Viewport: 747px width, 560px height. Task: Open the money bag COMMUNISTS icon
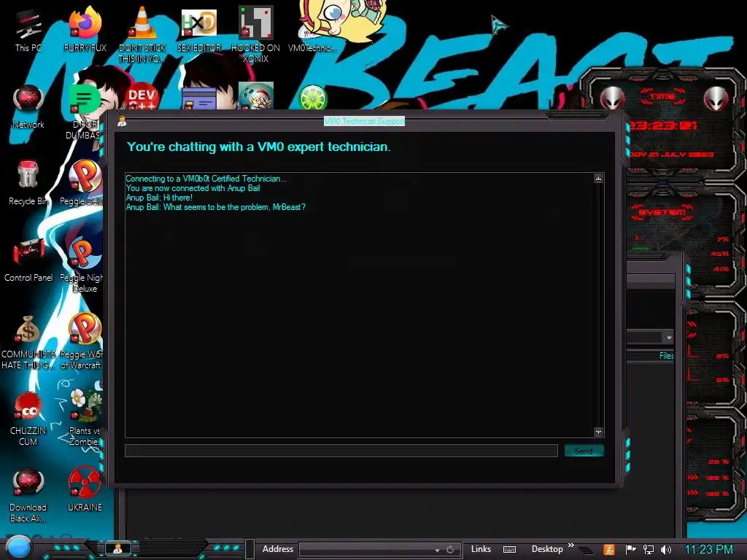(28, 342)
